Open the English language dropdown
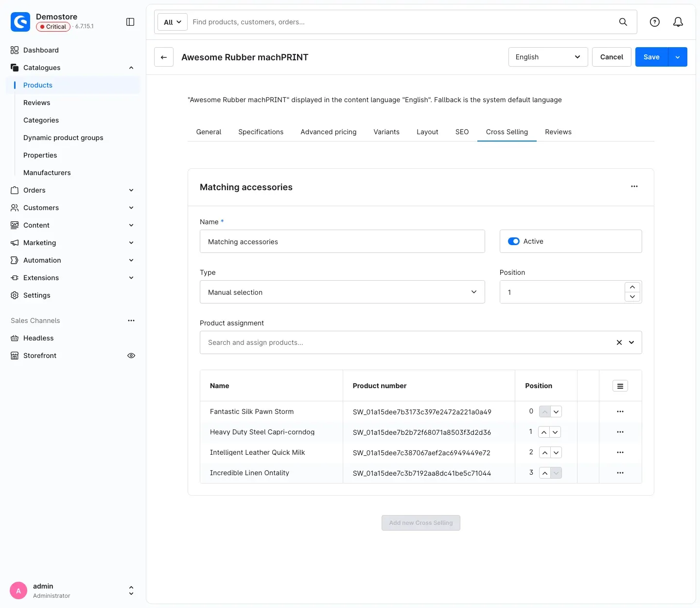The image size is (700, 608). pyautogui.click(x=548, y=57)
